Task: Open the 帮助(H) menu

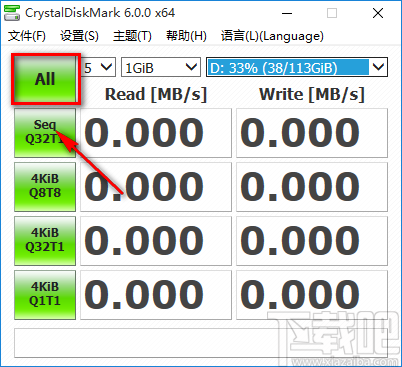Action: [x=186, y=36]
